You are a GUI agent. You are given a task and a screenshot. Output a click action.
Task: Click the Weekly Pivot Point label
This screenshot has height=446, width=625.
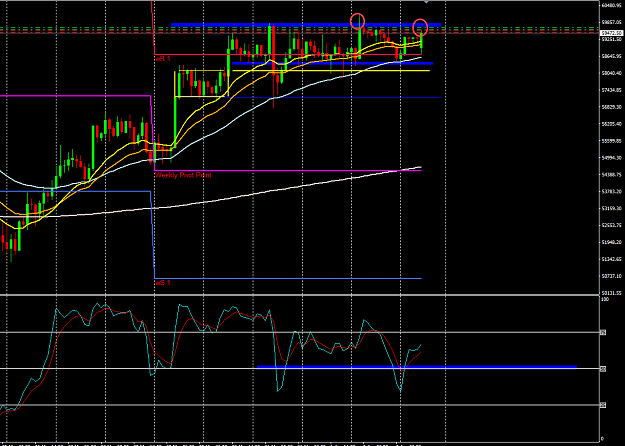pos(183,175)
